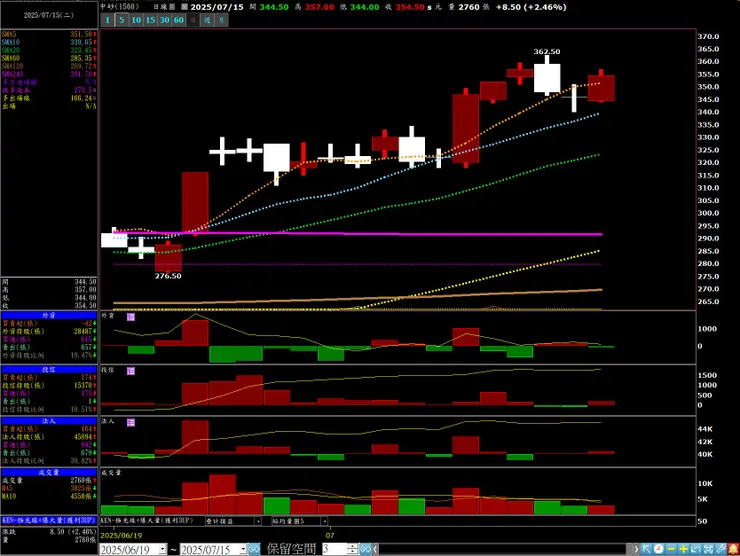The image size is (740, 556).
Task: Increase 保留空間 value with up stepper
Action: click(x=353, y=547)
